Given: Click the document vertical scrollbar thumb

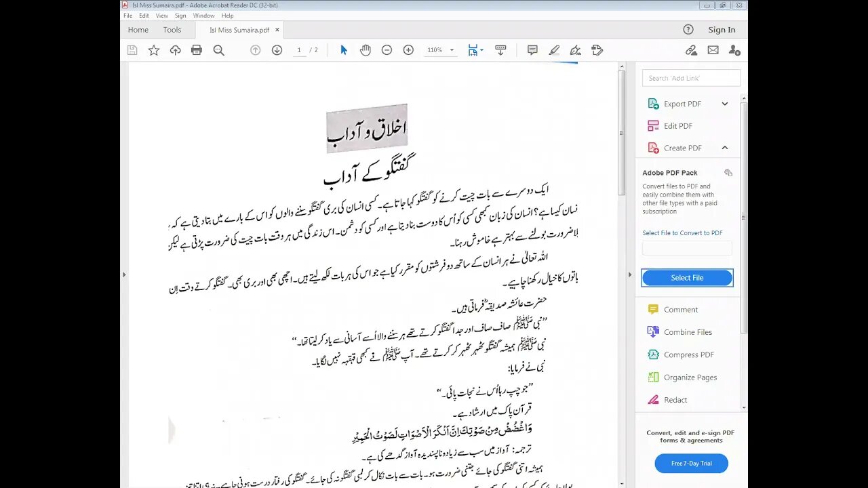Looking at the screenshot, I should [x=621, y=132].
